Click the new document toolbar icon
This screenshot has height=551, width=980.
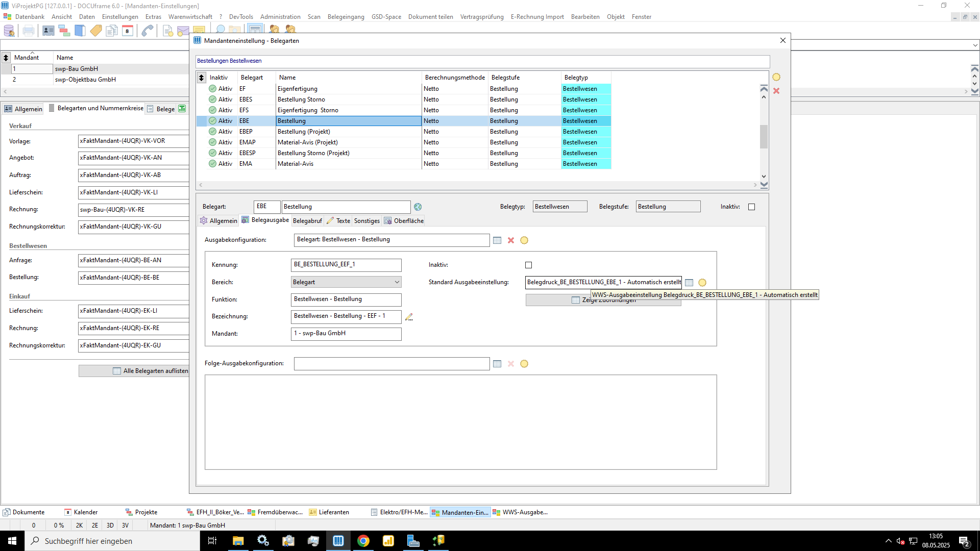point(167,31)
